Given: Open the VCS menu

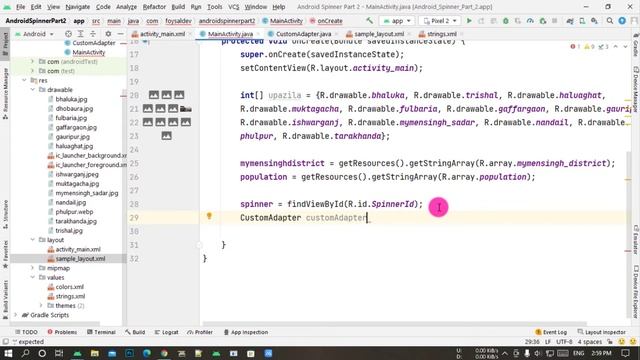Looking at the screenshot, I should 233,7.
